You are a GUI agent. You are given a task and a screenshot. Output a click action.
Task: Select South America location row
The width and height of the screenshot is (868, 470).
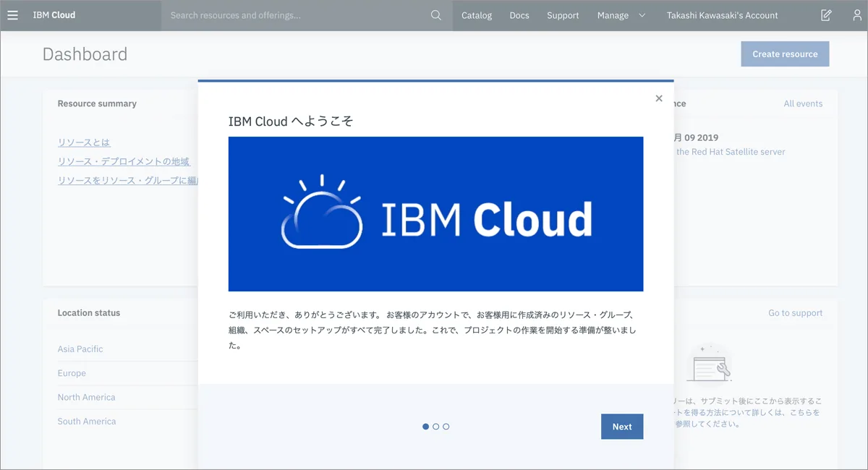127,421
